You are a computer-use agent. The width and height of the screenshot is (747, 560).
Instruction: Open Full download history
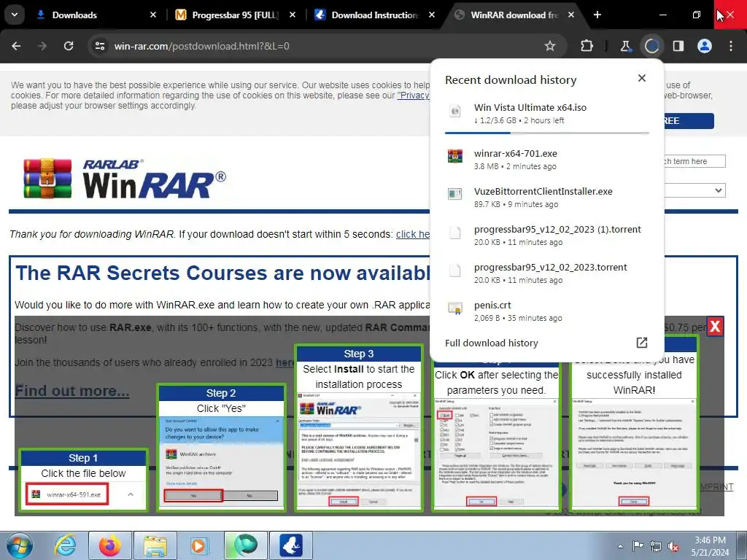546,343
